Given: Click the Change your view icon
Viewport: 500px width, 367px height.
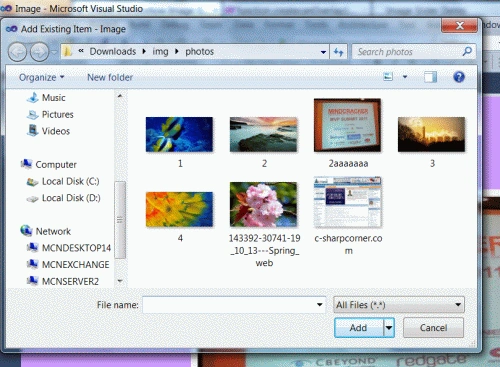Looking at the screenshot, I should pyautogui.click(x=388, y=77).
